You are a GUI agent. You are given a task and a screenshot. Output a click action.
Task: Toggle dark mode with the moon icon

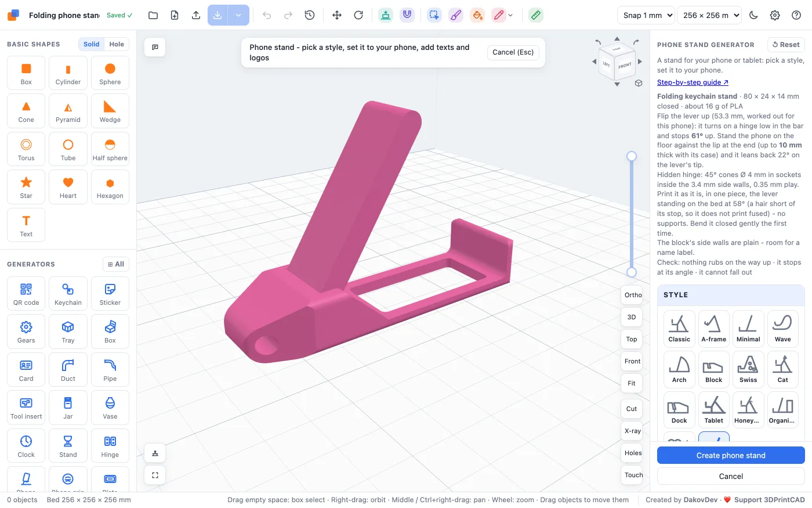pyautogui.click(x=753, y=15)
